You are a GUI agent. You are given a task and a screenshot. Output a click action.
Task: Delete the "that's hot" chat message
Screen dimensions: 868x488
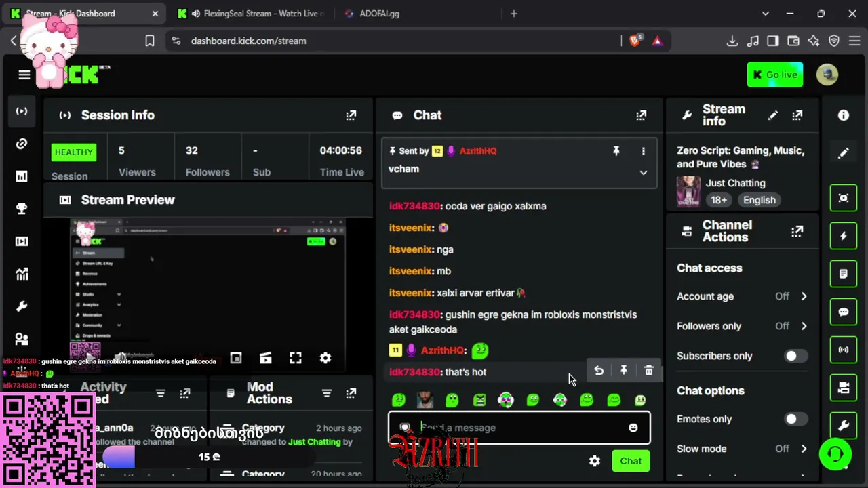[649, 371]
